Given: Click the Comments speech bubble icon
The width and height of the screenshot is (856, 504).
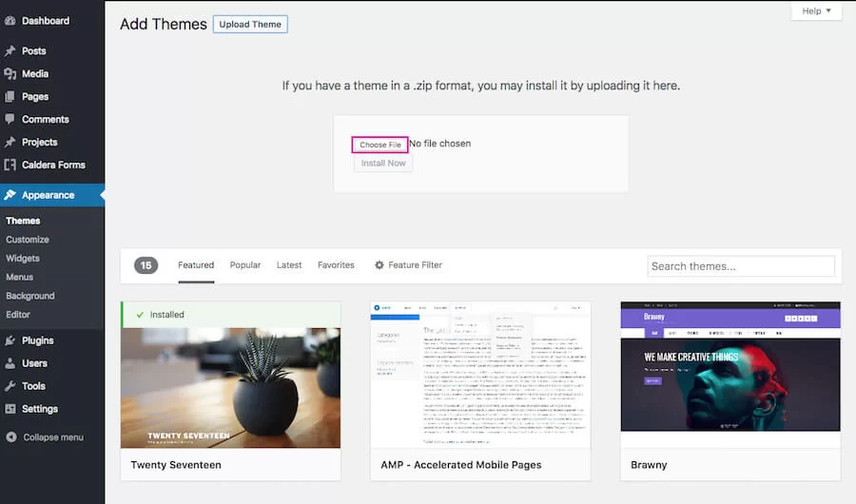Looking at the screenshot, I should pyautogui.click(x=10, y=120).
